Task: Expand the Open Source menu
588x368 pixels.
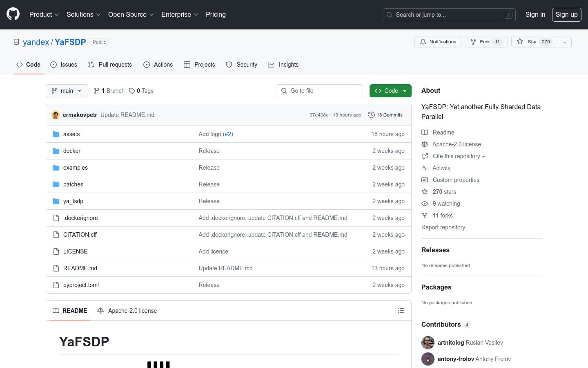Action: pyautogui.click(x=131, y=14)
